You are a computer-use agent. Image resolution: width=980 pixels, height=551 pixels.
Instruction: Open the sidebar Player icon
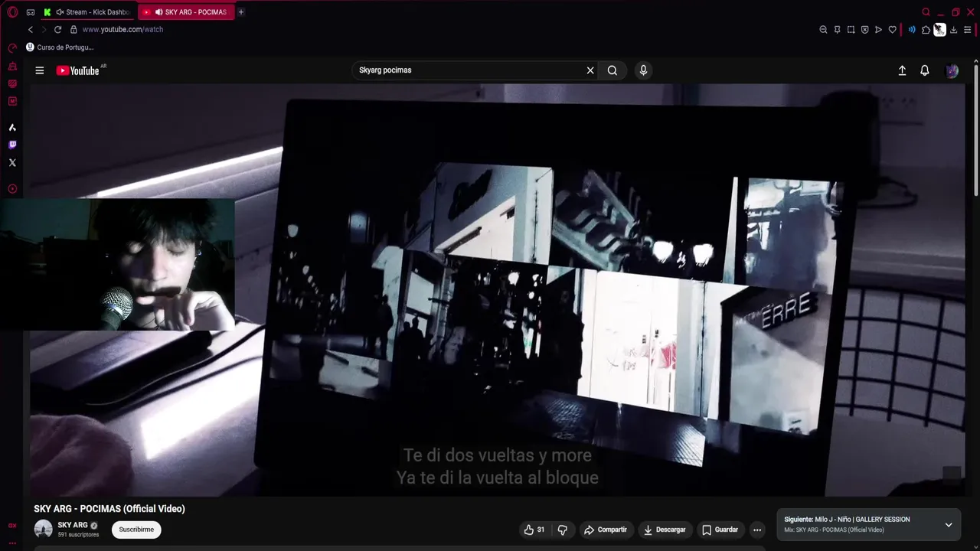pyautogui.click(x=12, y=188)
